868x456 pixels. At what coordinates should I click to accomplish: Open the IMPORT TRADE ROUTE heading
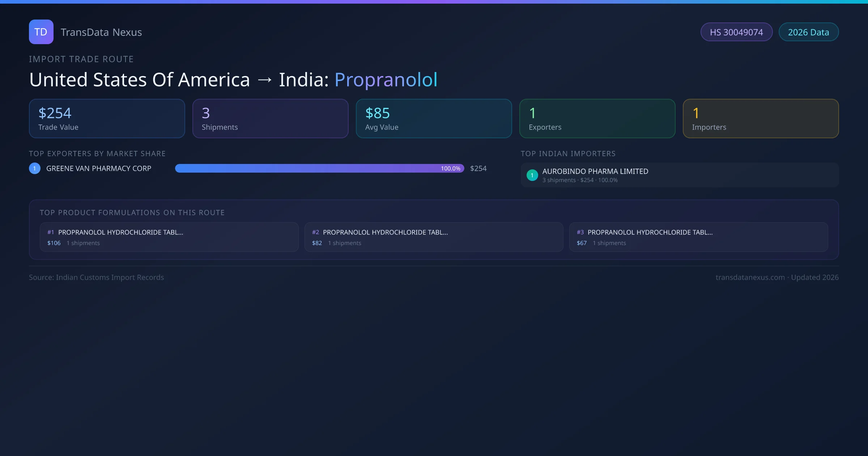(x=81, y=59)
